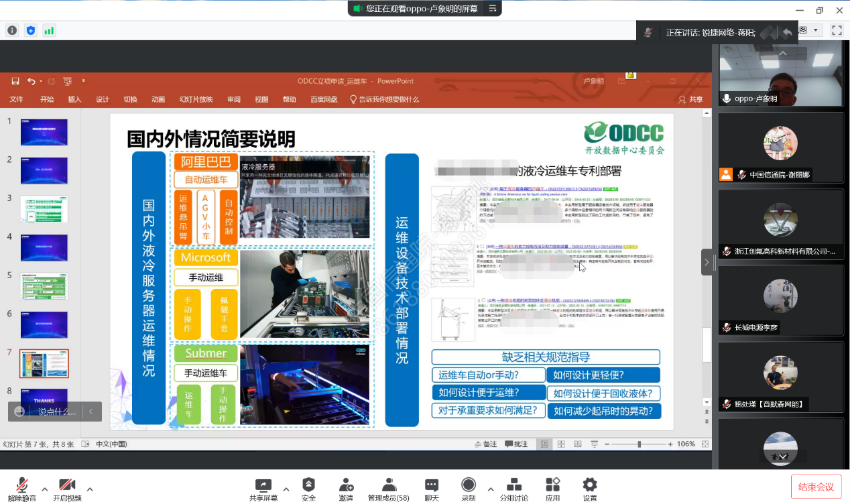This screenshot has height=504, width=850.
Task: Click 结束会议 end meeting button
Action: tap(816, 487)
